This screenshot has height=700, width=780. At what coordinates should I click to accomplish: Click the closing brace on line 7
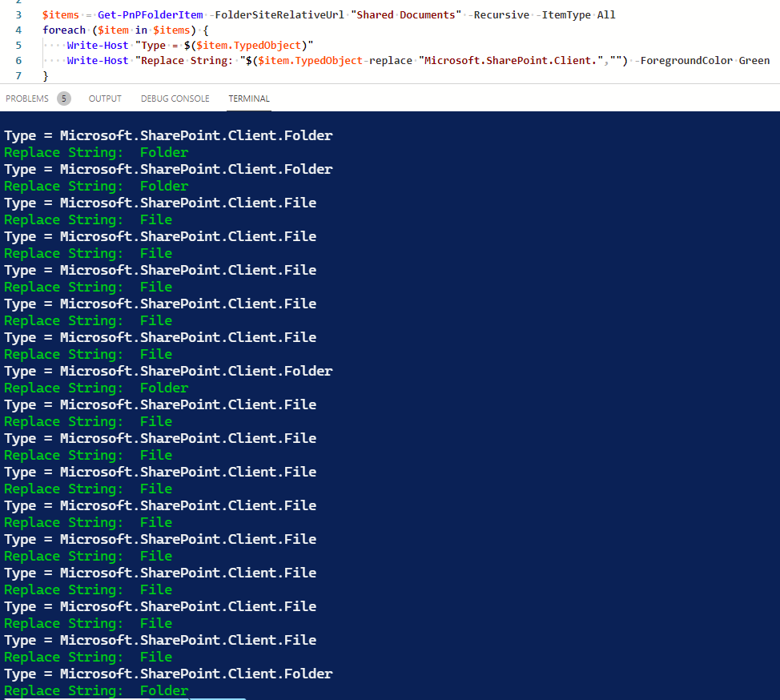[x=46, y=75]
